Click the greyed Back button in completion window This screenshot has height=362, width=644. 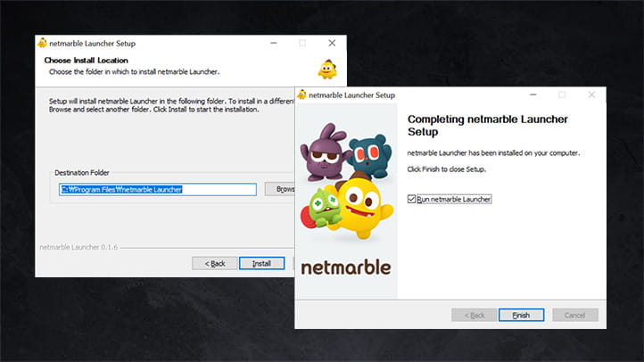(474, 315)
